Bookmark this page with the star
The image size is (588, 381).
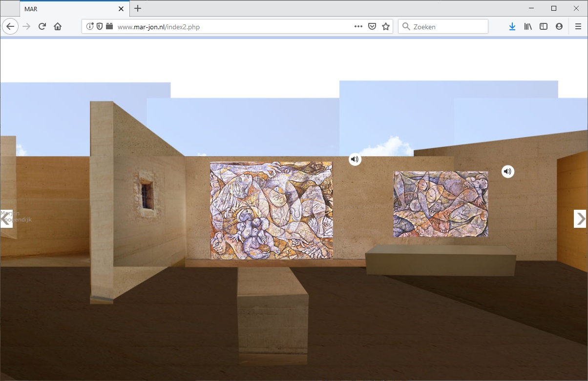[x=386, y=27]
